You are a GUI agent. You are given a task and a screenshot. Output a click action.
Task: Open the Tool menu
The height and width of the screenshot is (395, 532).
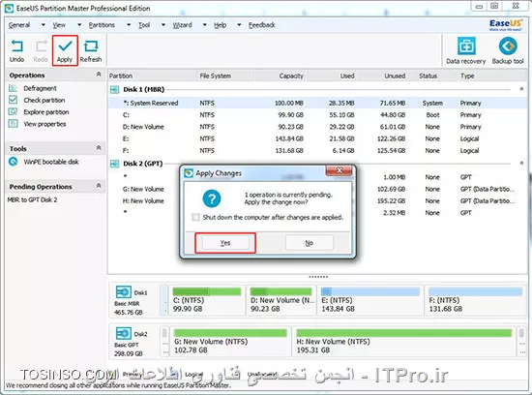144,25
